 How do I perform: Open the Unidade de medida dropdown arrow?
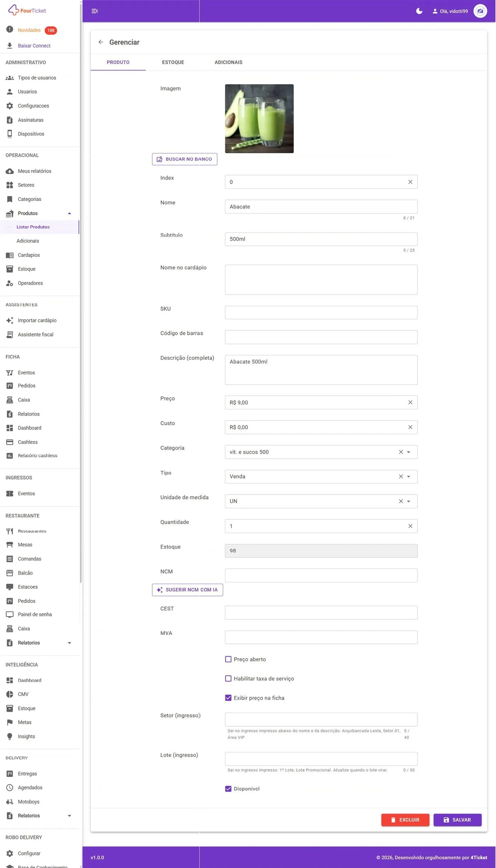[408, 501]
